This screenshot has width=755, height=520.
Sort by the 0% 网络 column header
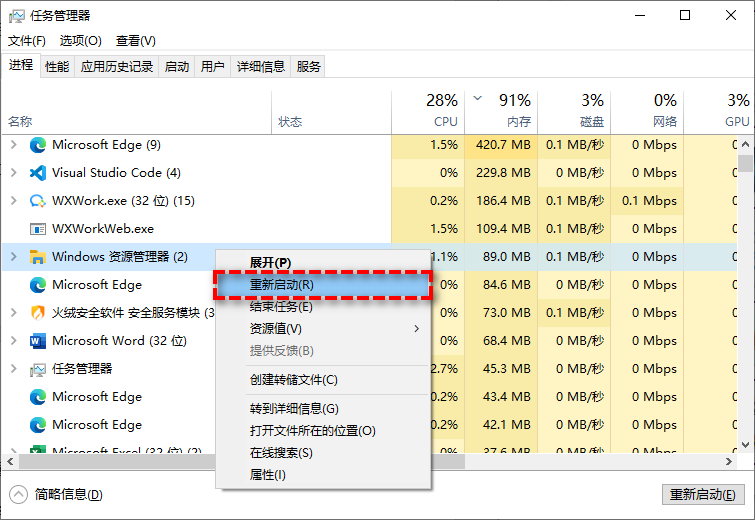pyautogui.click(x=648, y=112)
